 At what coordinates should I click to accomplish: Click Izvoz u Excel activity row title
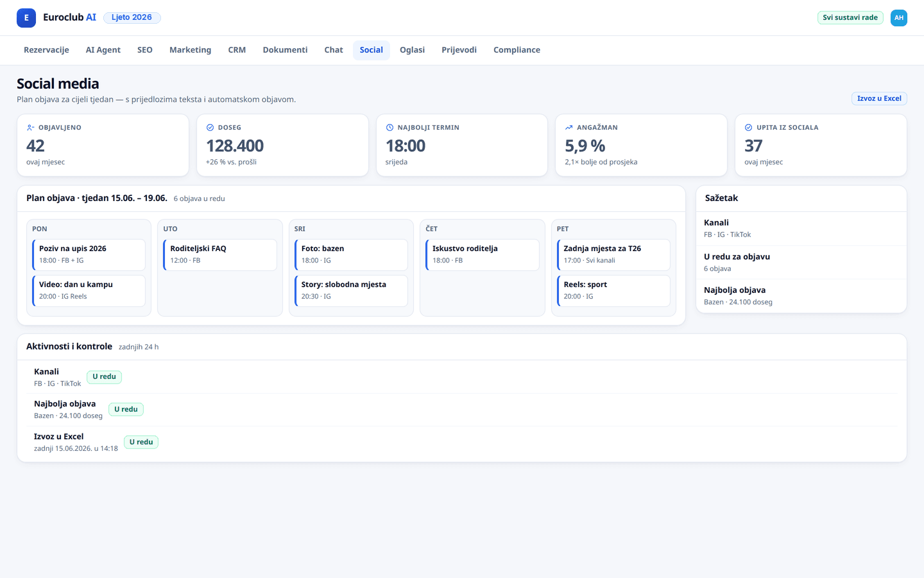click(58, 437)
